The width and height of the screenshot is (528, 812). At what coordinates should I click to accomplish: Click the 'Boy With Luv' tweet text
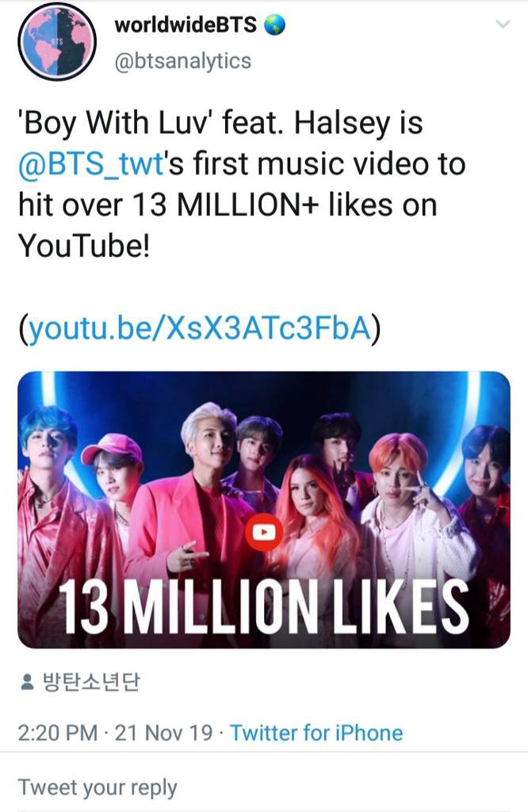[x=242, y=184]
